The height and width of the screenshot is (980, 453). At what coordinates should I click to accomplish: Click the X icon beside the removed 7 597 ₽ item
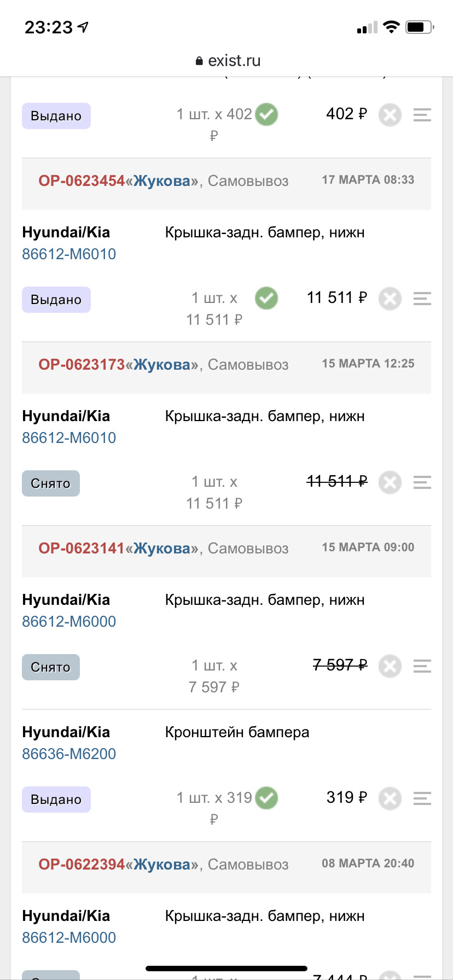tap(390, 666)
